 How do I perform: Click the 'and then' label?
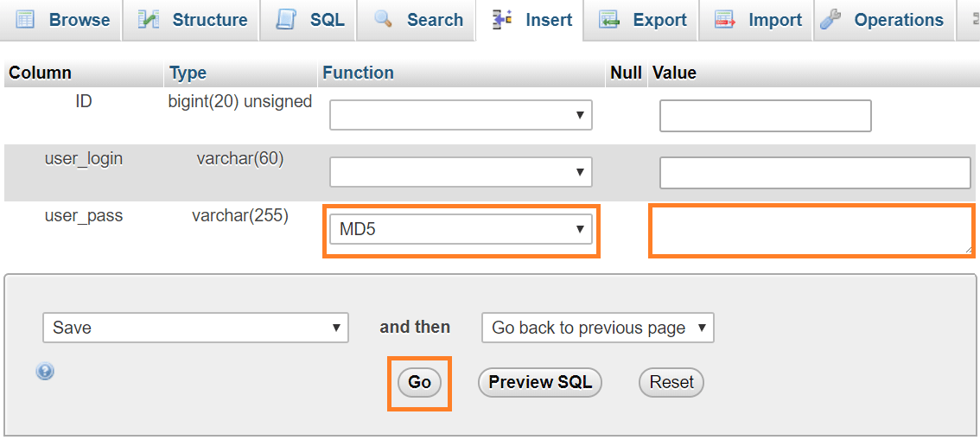click(415, 327)
